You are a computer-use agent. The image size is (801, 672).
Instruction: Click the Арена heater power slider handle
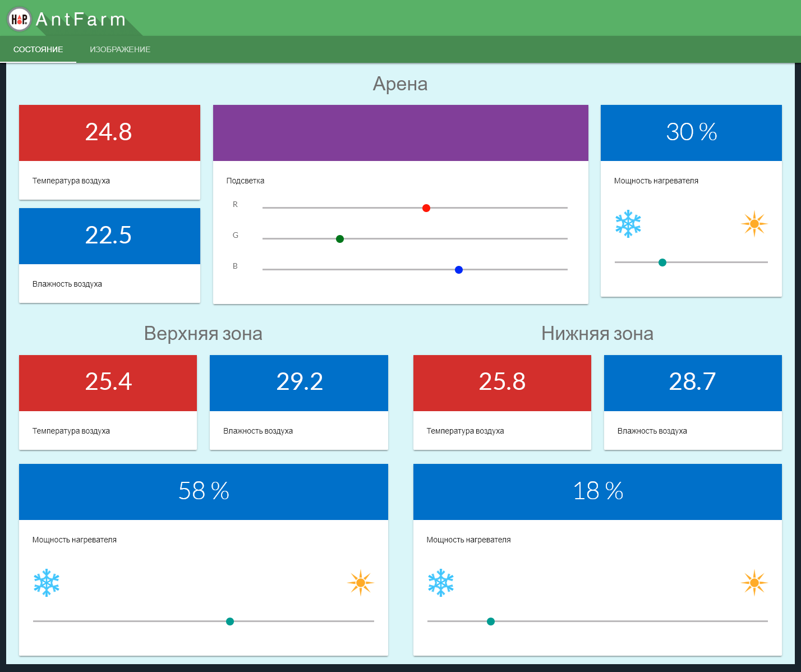pyautogui.click(x=662, y=263)
